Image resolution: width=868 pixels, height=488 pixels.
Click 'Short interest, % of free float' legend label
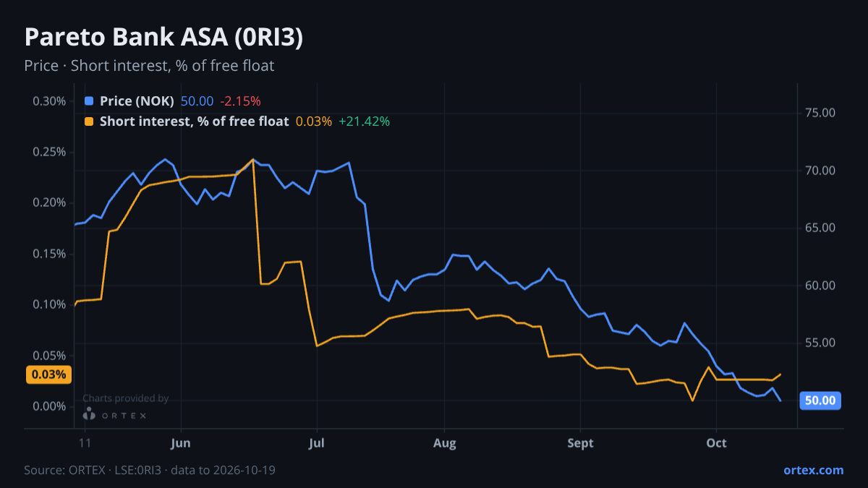[194, 121]
